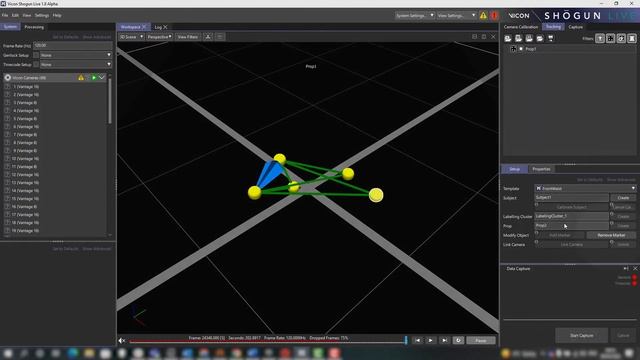Click the Prop name input field

(x=571, y=226)
